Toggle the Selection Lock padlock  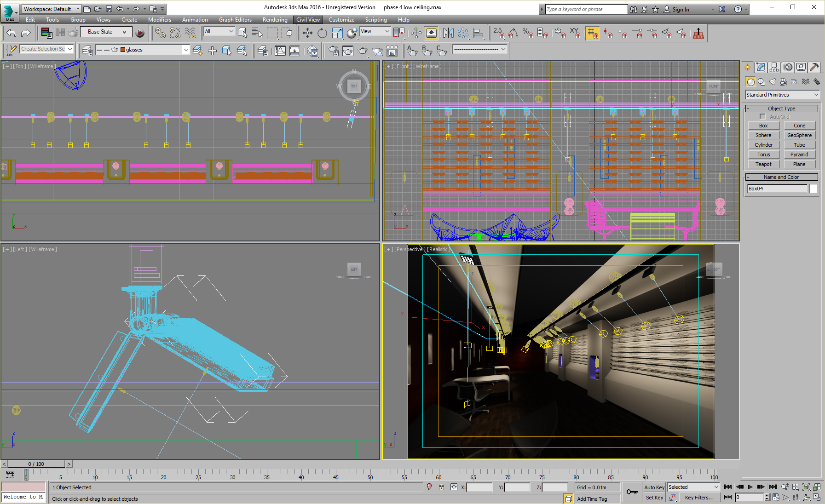click(441, 487)
